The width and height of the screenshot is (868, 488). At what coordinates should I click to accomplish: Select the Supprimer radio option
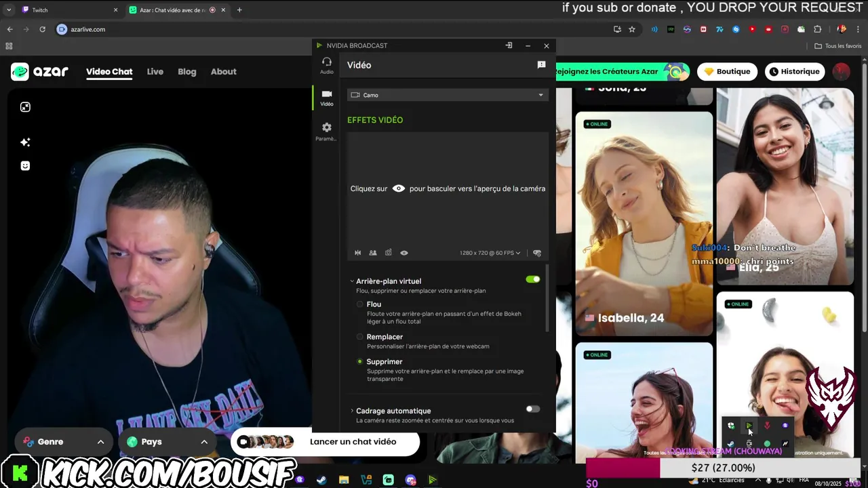(x=360, y=362)
